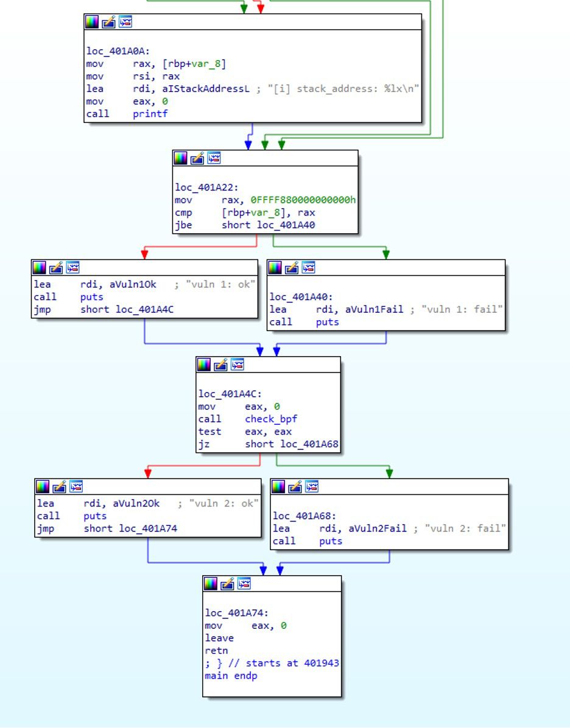Select the loc_401A22 label
Screen dimensions: 570x728
(x=206, y=187)
